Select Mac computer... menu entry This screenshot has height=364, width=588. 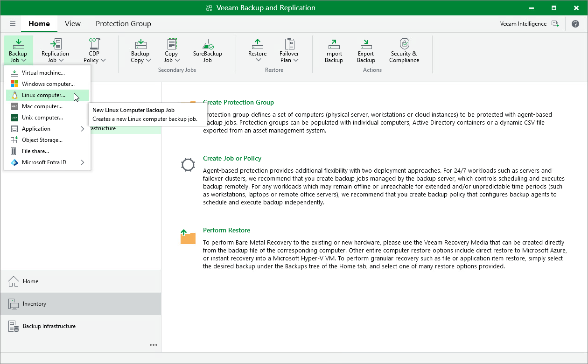click(x=47, y=106)
